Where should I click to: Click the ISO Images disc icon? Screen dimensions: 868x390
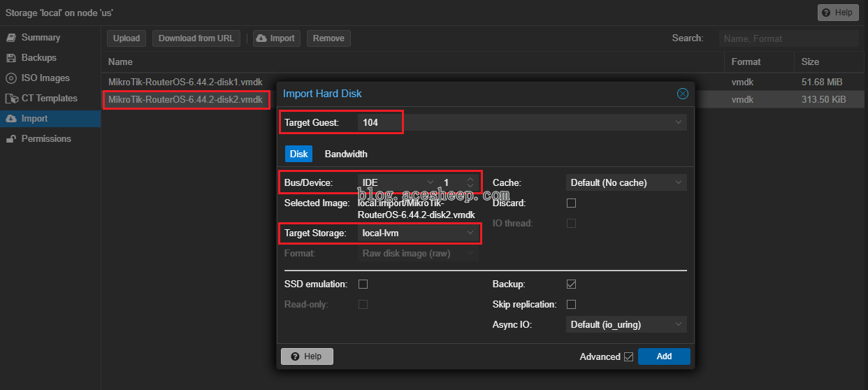[11, 78]
